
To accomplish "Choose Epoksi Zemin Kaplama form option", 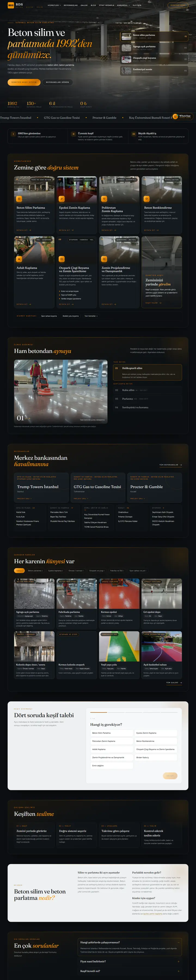I will 156,733.
